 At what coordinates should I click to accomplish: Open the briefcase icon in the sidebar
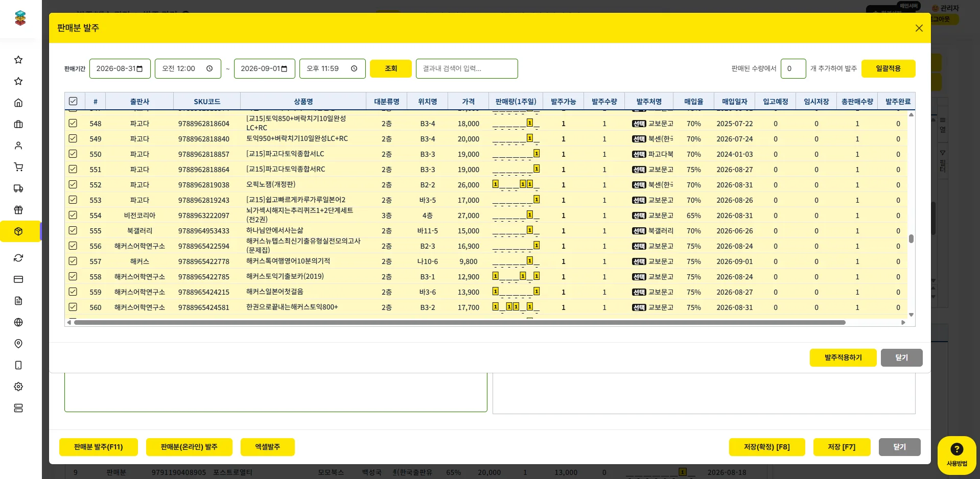[18, 124]
